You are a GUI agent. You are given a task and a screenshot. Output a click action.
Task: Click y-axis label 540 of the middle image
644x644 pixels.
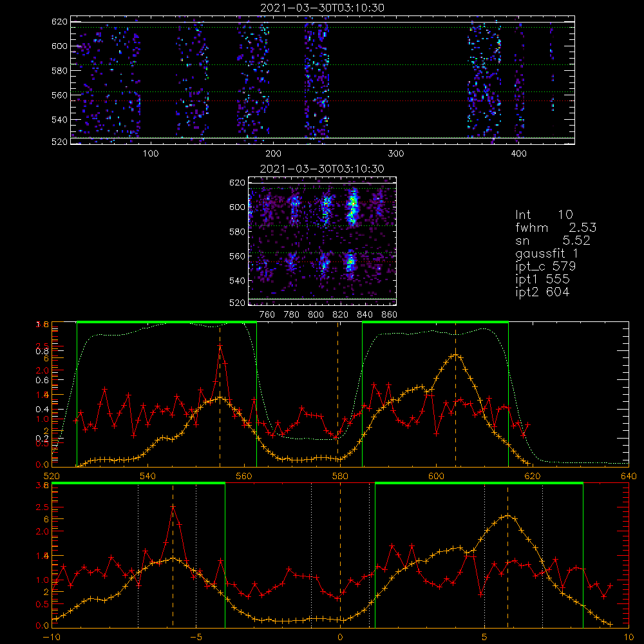click(237, 281)
